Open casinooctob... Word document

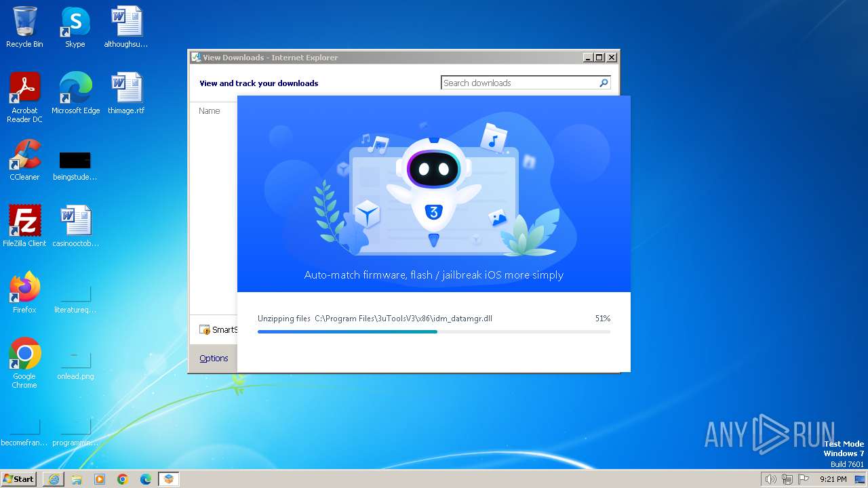(x=75, y=226)
